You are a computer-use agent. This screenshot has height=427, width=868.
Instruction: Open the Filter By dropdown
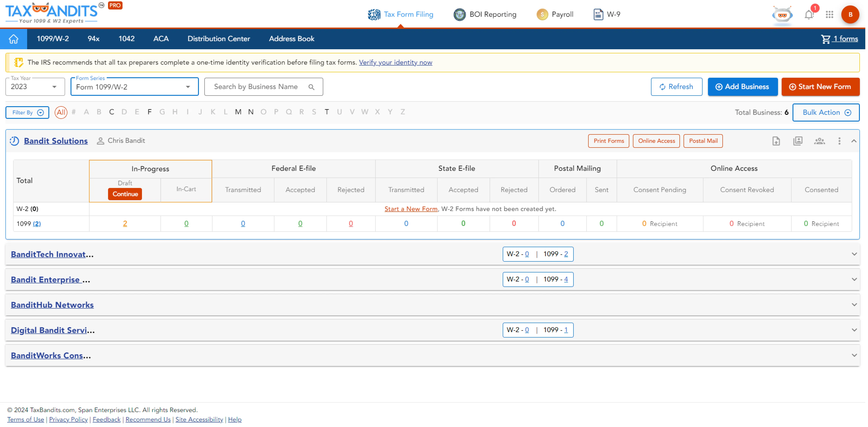[27, 113]
